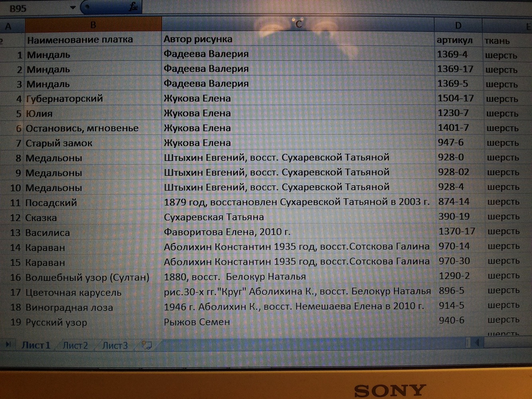The height and width of the screenshot is (399, 532).
Task: Select column C header
Action: point(298,25)
